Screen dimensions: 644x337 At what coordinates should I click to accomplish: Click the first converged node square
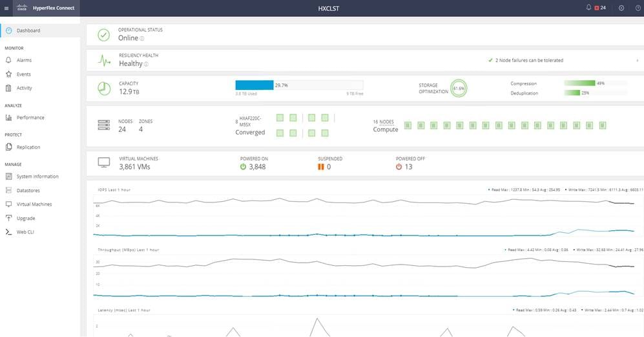point(280,118)
